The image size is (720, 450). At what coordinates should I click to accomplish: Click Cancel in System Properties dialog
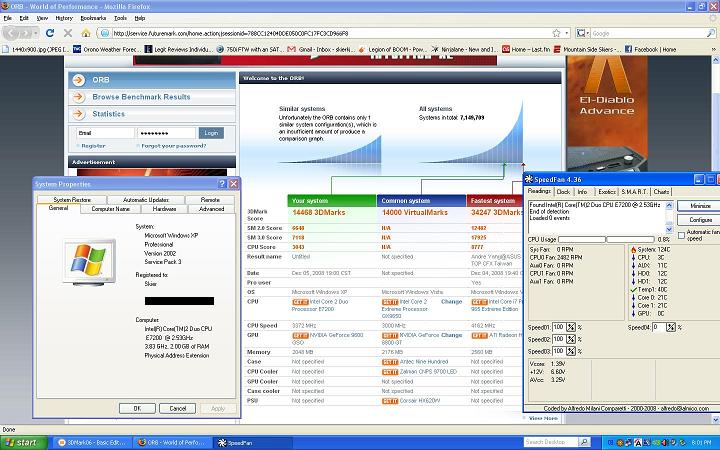tap(178, 408)
